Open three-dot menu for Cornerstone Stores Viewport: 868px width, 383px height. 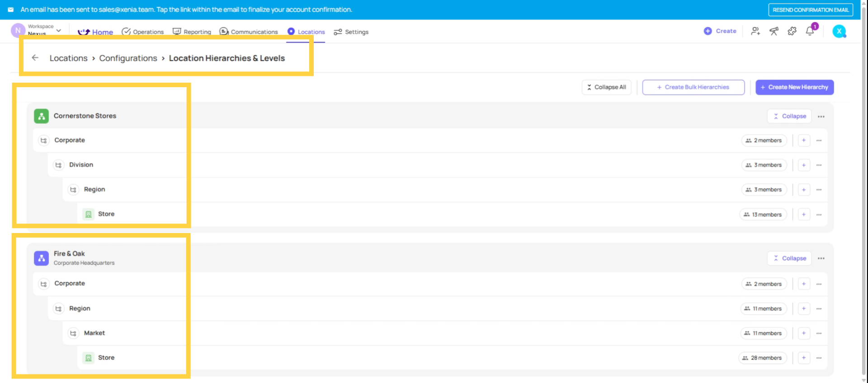coord(821,117)
